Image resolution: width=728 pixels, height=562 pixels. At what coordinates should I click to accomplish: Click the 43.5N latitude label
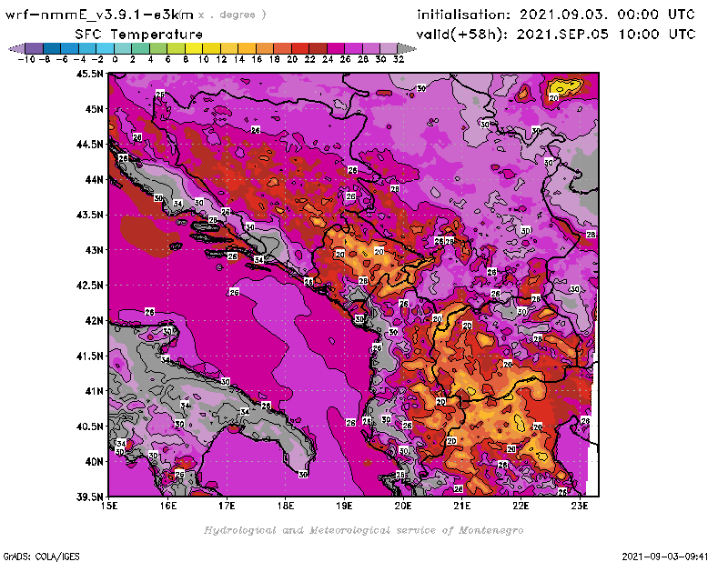point(89,215)
